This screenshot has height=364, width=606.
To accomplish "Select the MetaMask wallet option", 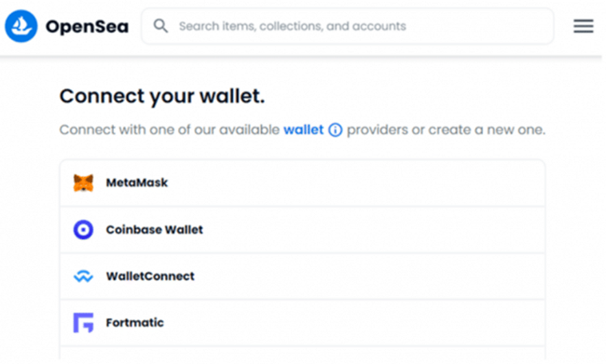I will tap(302, 183).
